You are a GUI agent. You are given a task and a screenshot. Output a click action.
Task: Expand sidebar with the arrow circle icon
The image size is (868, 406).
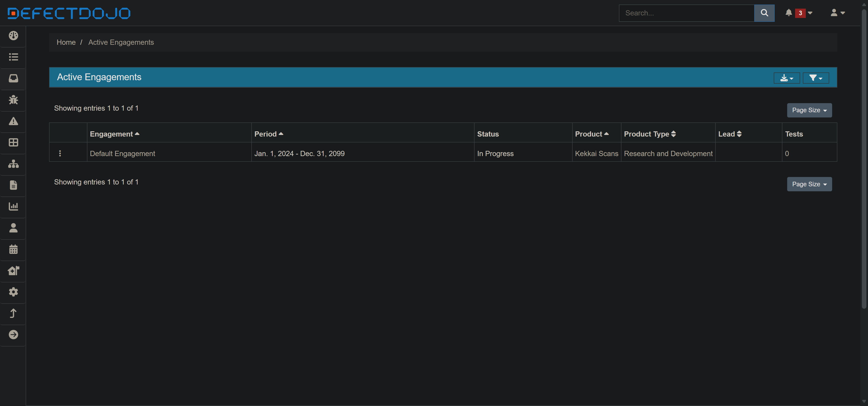(13, 334)
